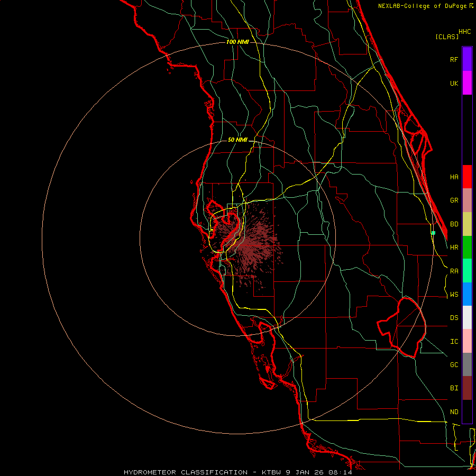Screen dimensions: 476x476
Task: Click the RA mint green legend swatch
Action: [x=467, y=271]
